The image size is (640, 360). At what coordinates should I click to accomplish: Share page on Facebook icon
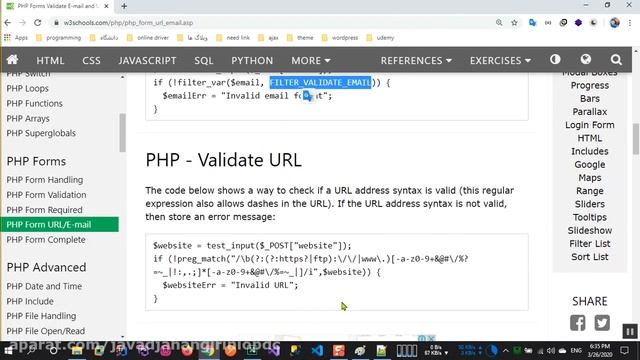(x=578, y=322)
